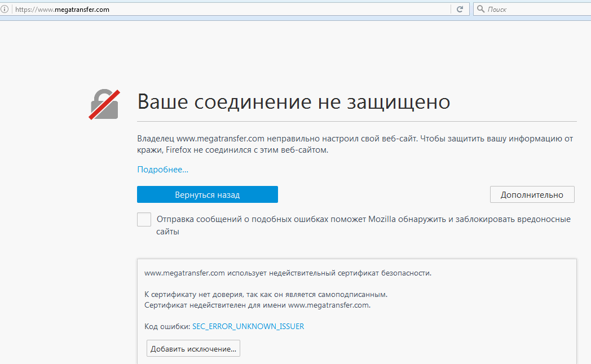Screen dimensions: 591x364
Task: Click the crossed-out padlock warning icon
Action: coord(104,104)
